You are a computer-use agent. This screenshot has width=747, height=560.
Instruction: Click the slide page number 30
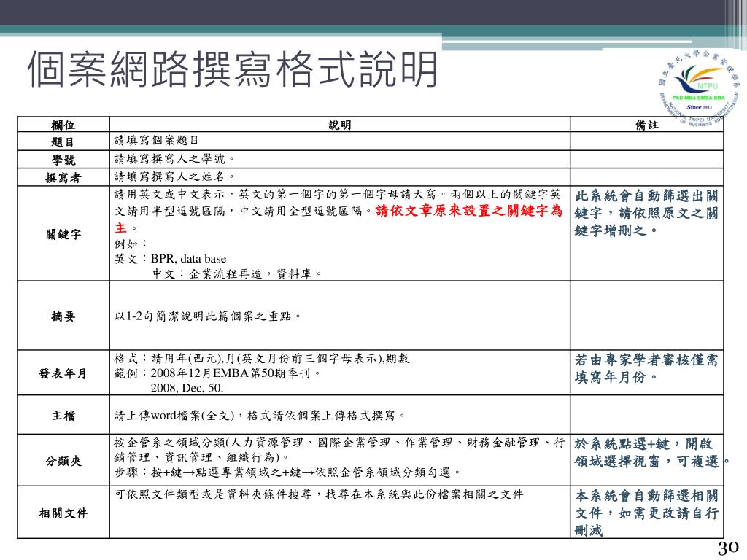pos(728,548)
